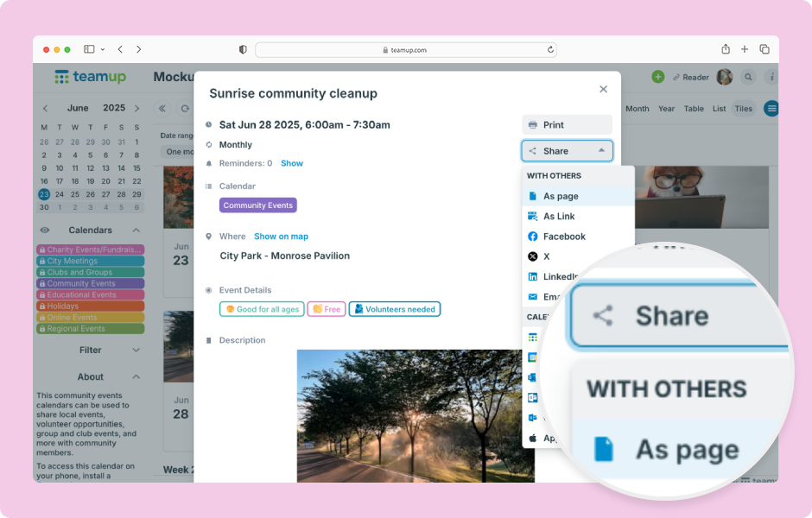812x518 pixels.
Task: Open the Show on map link
Action: pyautogui.click(x=282, y=237)
